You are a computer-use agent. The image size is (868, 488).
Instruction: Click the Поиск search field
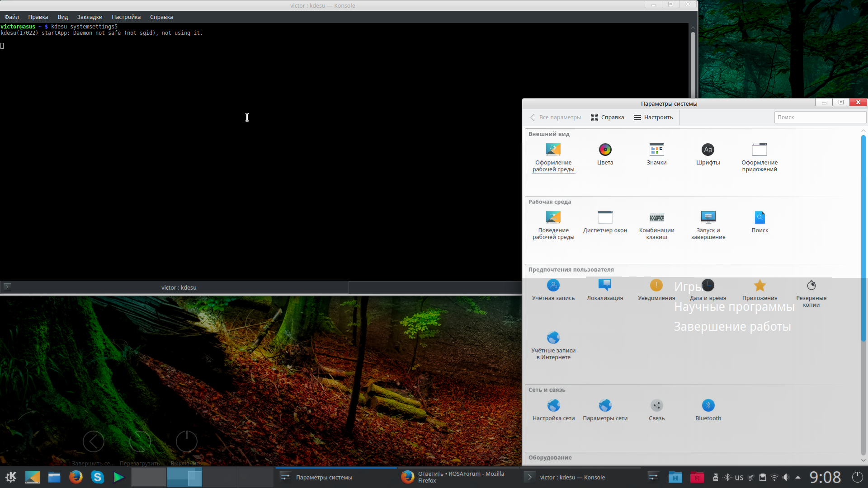click(820, 117)
